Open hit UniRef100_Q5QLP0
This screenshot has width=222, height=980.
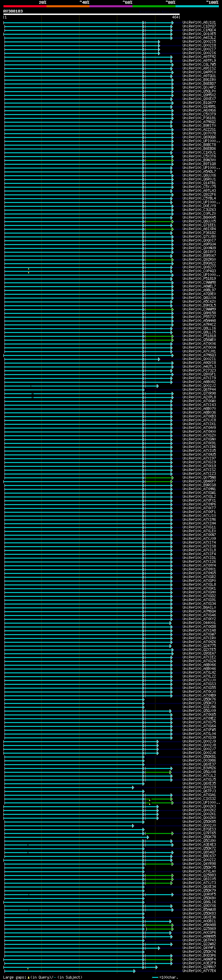(199, 91)
